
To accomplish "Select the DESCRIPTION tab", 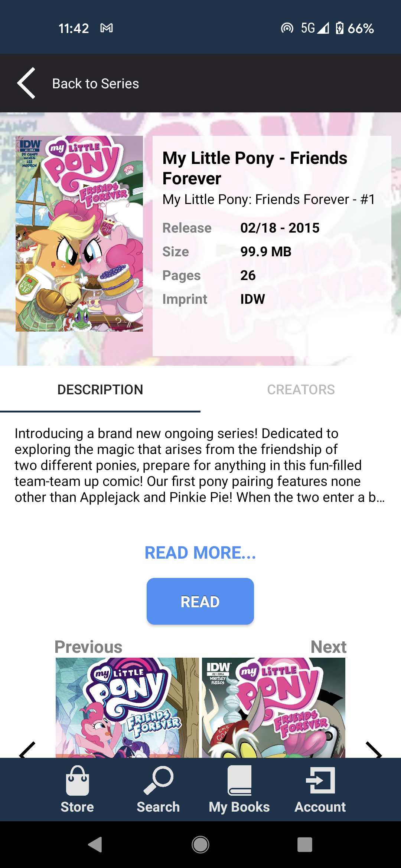I will pos(100,389).
